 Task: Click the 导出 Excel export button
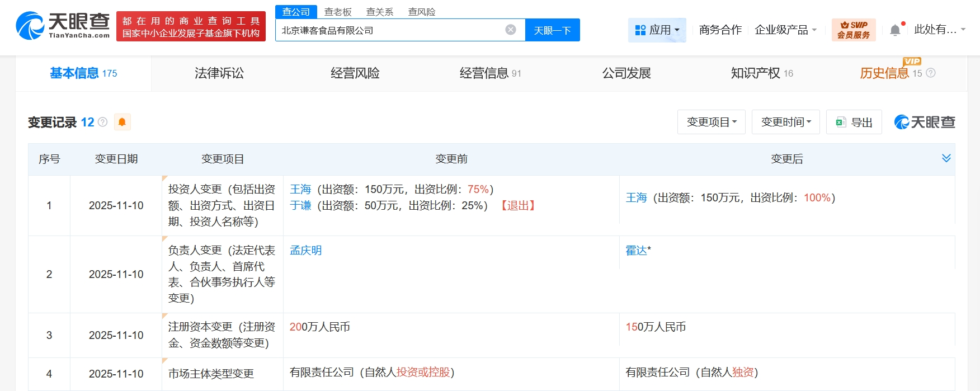(x=854, y=122)
